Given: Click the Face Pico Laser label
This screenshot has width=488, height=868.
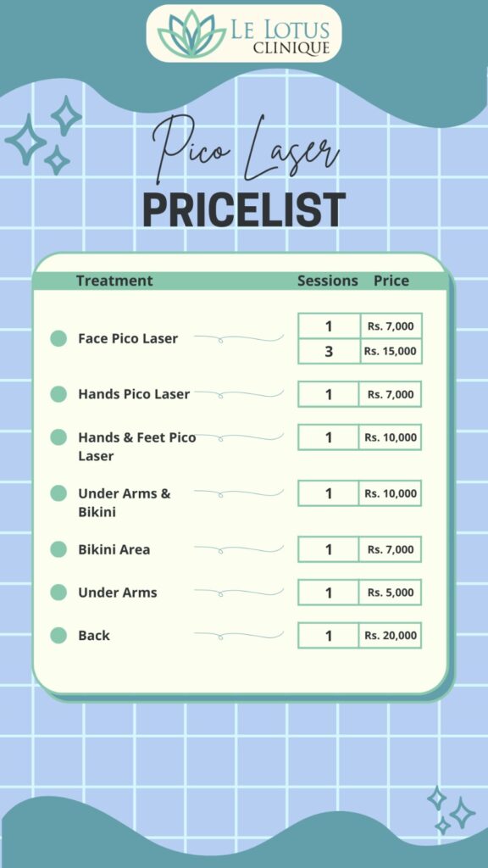Looking at the screenshot, I should point(128,338).
